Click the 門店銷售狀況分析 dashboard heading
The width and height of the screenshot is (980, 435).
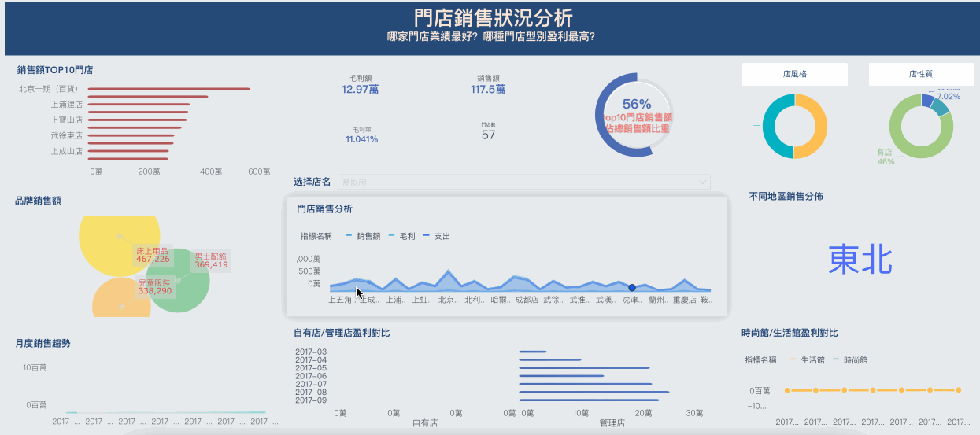tap(493, 18)
